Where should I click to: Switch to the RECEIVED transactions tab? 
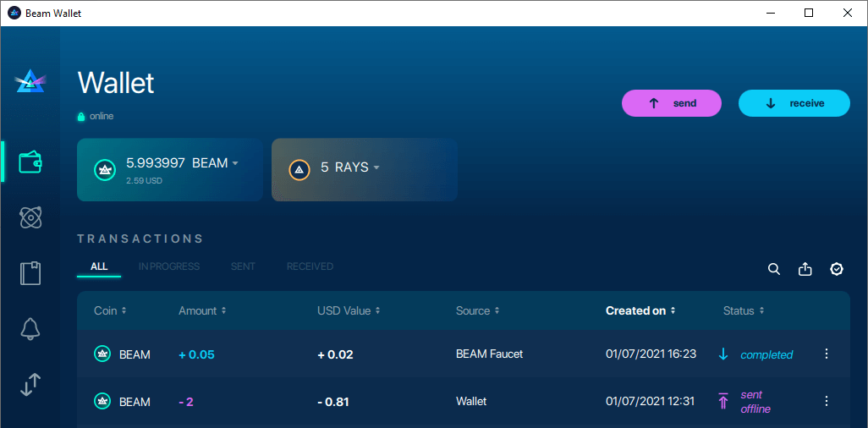310,266
